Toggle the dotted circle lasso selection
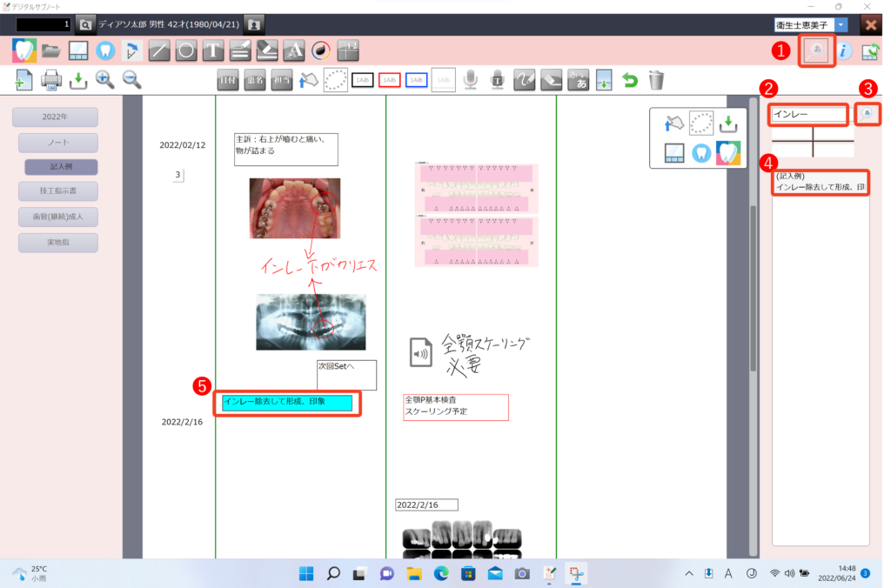 (335, 80)
